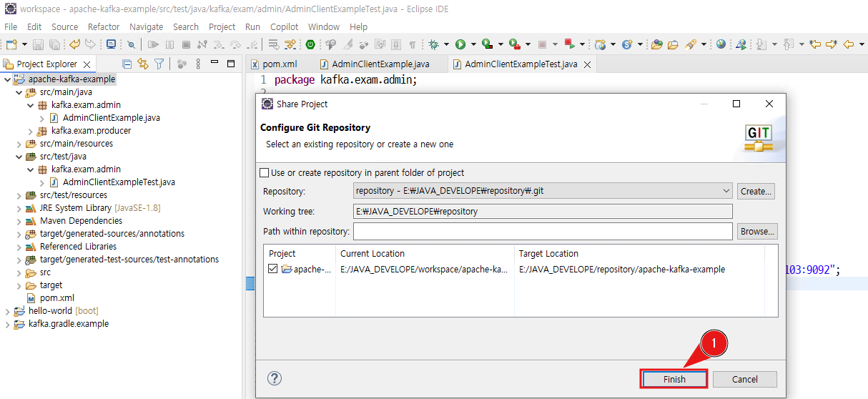Click the New wizard toolbar icon

tap(11, 44)
